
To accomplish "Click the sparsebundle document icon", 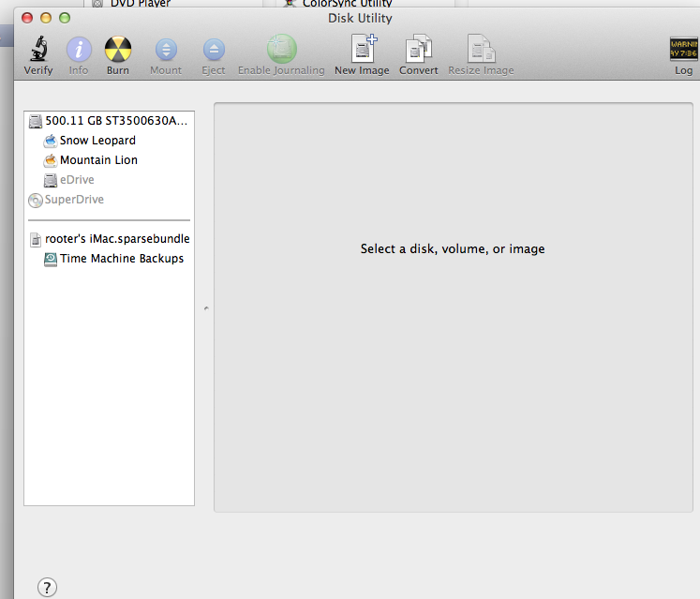I will click(x=36, y=239).
